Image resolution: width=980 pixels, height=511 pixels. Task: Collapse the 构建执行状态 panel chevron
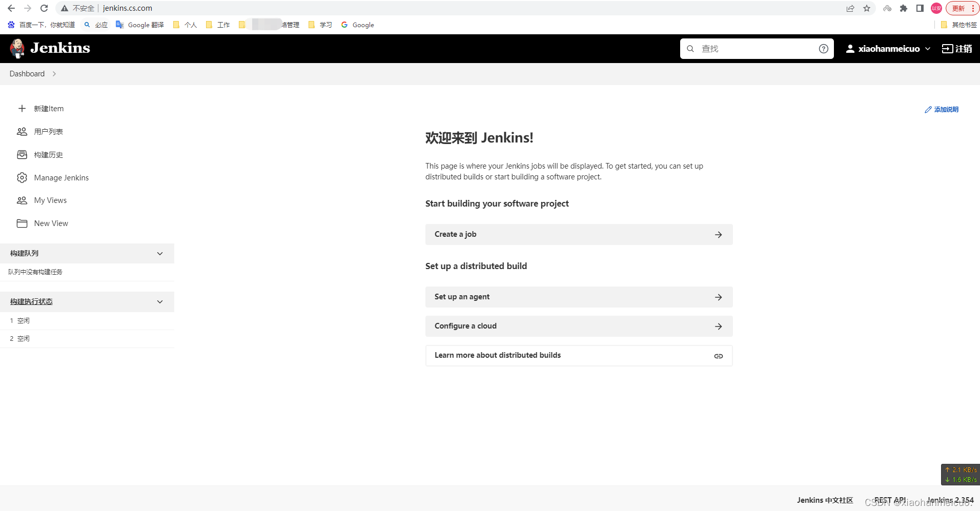pos(160,302)
